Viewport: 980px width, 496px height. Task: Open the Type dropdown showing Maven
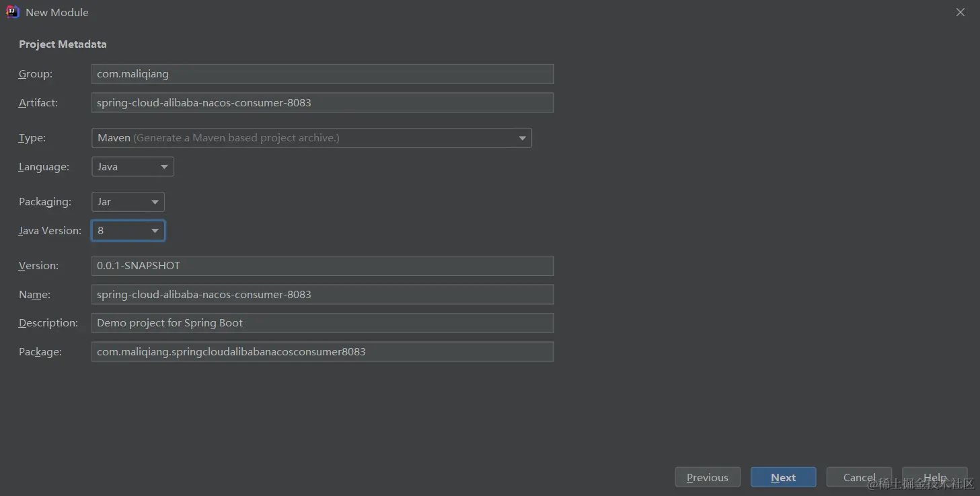point(311,138)
